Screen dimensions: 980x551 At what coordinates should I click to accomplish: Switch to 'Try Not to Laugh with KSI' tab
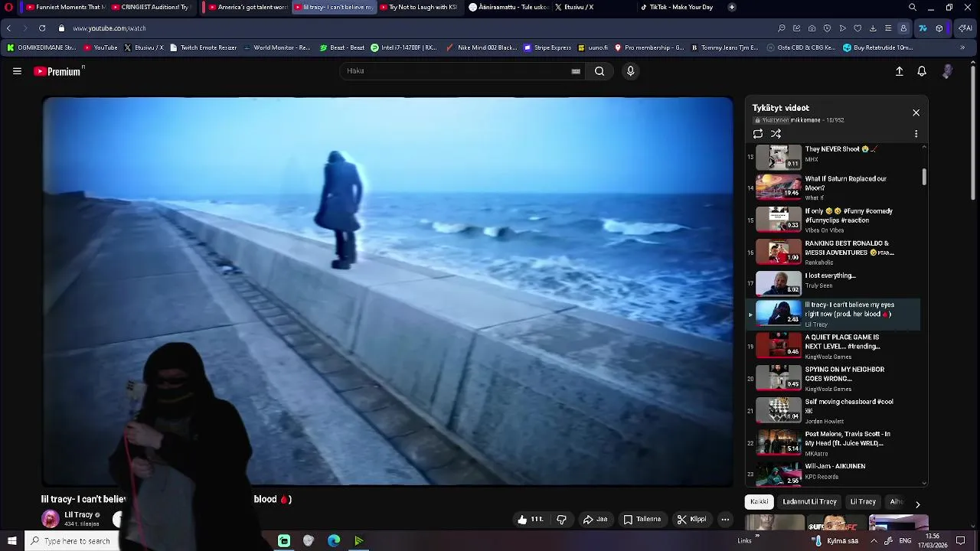(x=420, y=7)
